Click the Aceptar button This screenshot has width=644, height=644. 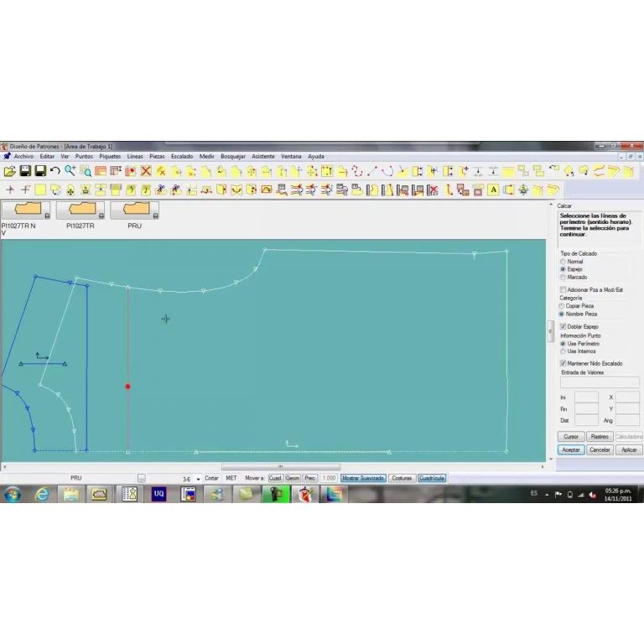[571, 450]
